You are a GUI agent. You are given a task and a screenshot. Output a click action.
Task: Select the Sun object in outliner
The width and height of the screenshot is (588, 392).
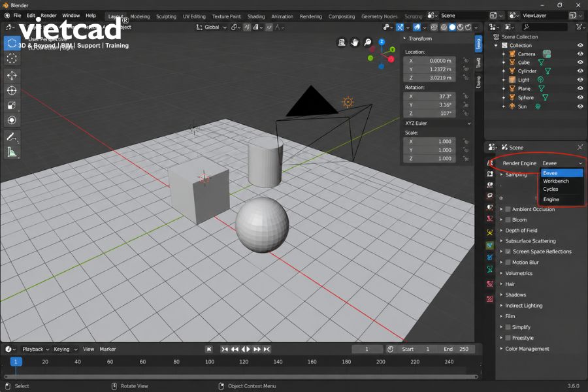pyautogui.click(x=522, y=106)
